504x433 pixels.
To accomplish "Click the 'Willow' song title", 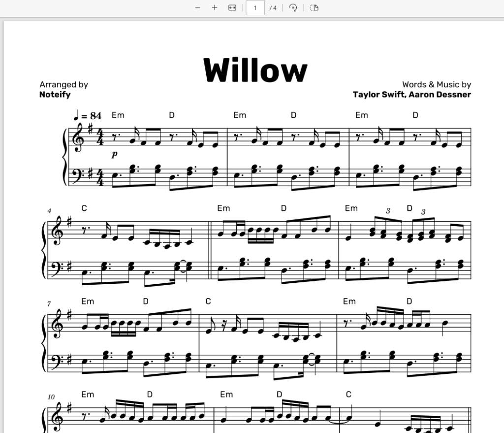I will (255, 70).
